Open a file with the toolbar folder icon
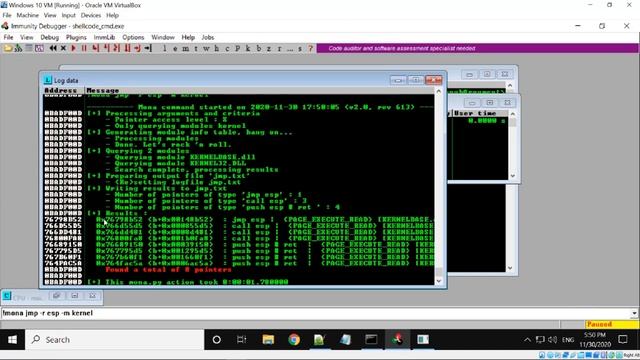 tap(8, 48)
